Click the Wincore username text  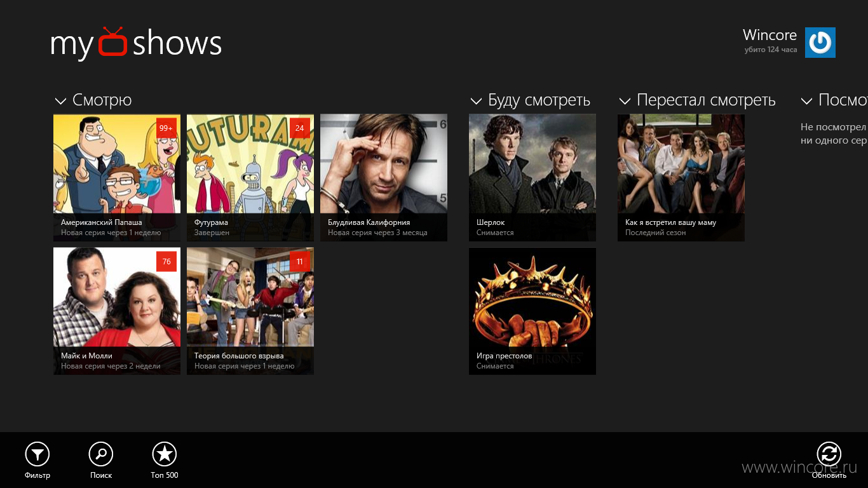click(770, 35)
